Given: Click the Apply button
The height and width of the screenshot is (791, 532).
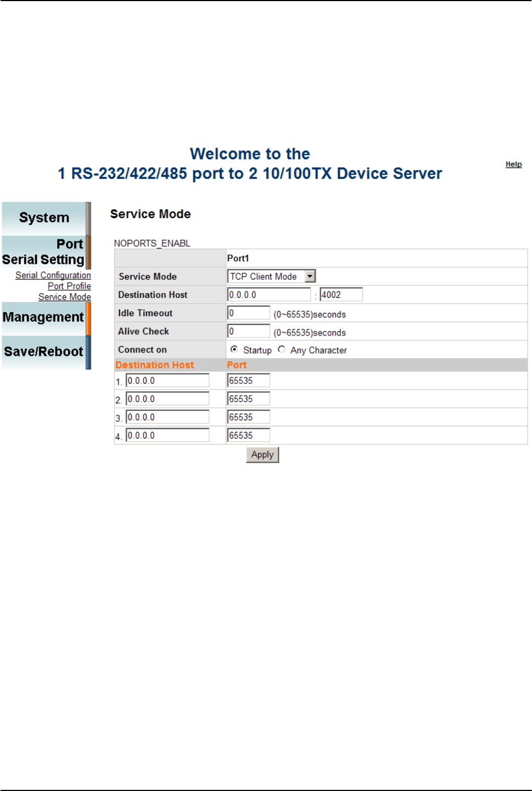Looking at the screenshot, I should pyautogui.click(x=263, y=454).
